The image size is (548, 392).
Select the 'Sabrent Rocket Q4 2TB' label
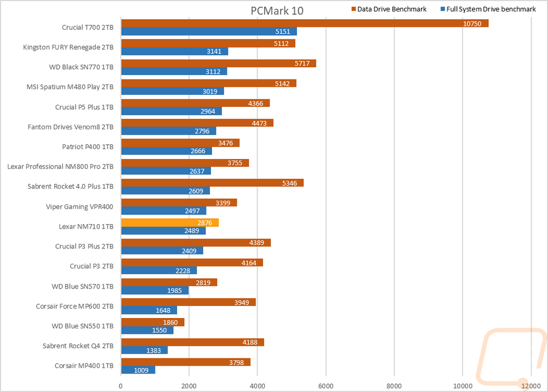click(x=78, y=346)
